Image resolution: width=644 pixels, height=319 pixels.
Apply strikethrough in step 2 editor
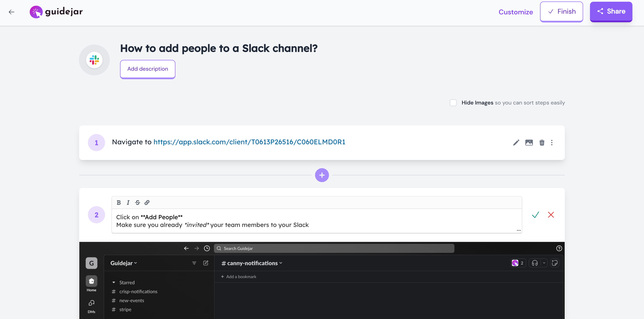(x=137, y=203)
